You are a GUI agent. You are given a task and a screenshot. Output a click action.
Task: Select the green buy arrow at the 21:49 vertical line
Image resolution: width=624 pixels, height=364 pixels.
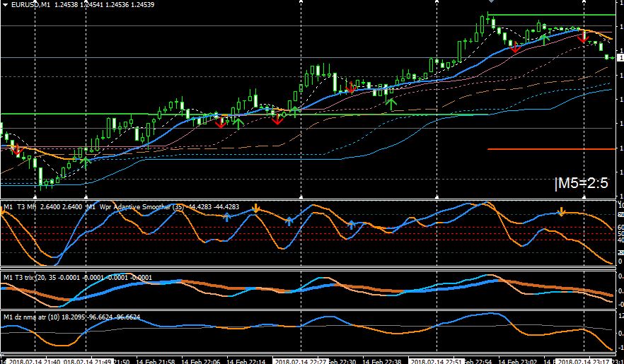(86, 163)
